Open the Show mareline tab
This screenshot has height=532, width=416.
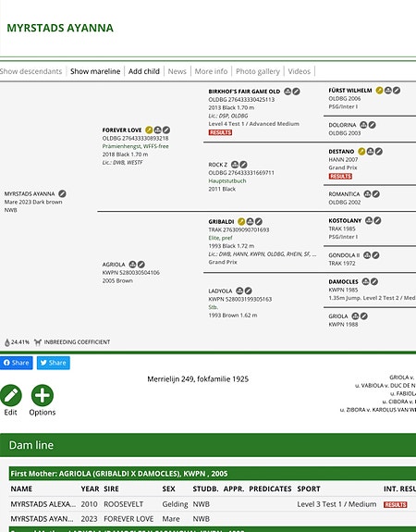click(95, 71)
